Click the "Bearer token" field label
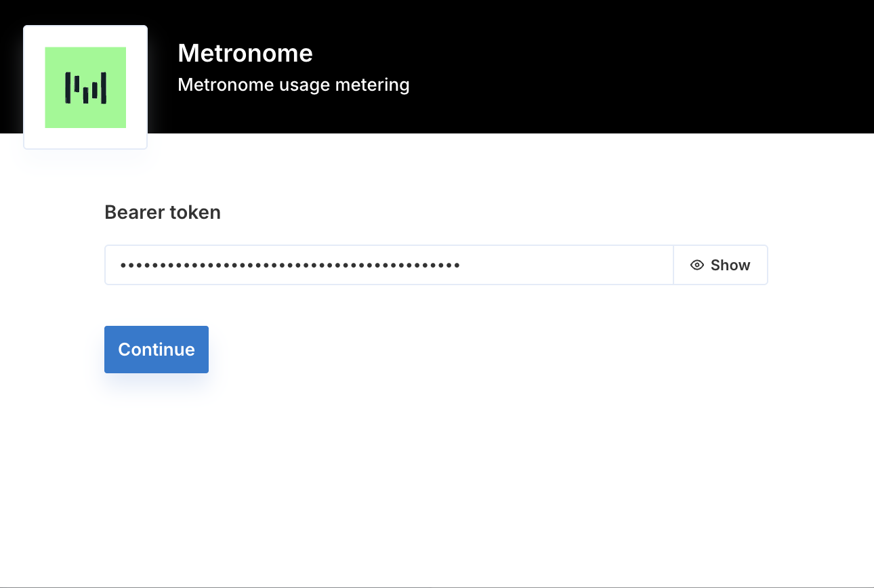 [163, 213]
